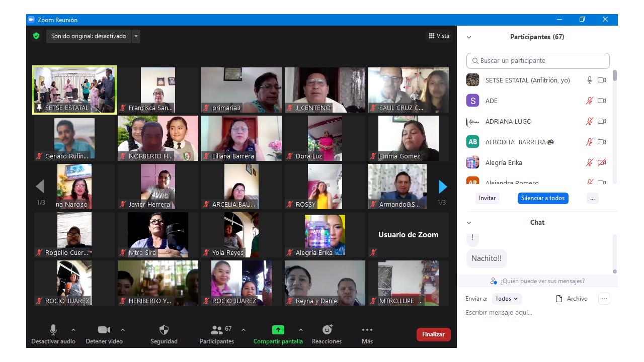Image resolution: width=644 pixels, height=362 pixels.
Task: Click ¿Quién puede ver sus mensajes? link
Action: coord(538,281)
